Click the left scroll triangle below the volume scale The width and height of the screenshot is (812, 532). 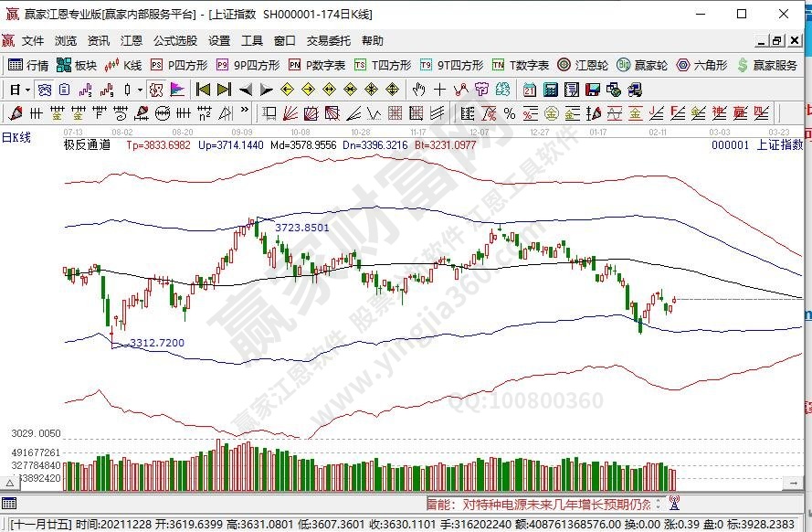(x=10, y=484)
